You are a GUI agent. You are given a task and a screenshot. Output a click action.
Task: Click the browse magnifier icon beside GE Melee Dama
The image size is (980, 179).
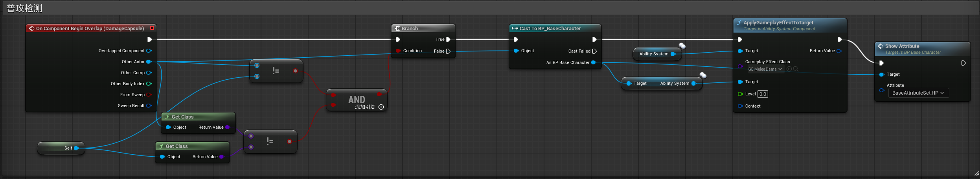pyautogui.click(x=796, y=69)
